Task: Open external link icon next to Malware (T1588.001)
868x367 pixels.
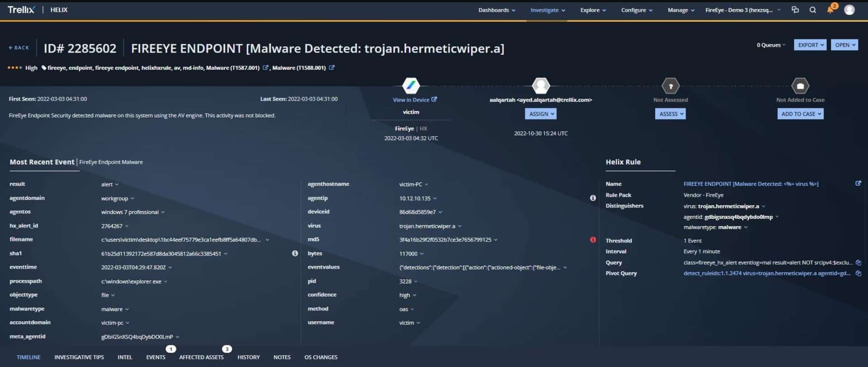Action: [x=332, y=68]
